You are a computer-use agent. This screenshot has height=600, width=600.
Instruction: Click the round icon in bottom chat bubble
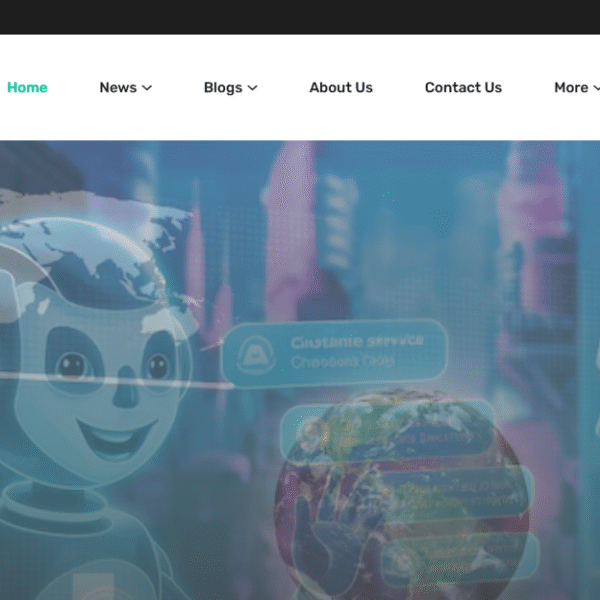pos(400,558)
